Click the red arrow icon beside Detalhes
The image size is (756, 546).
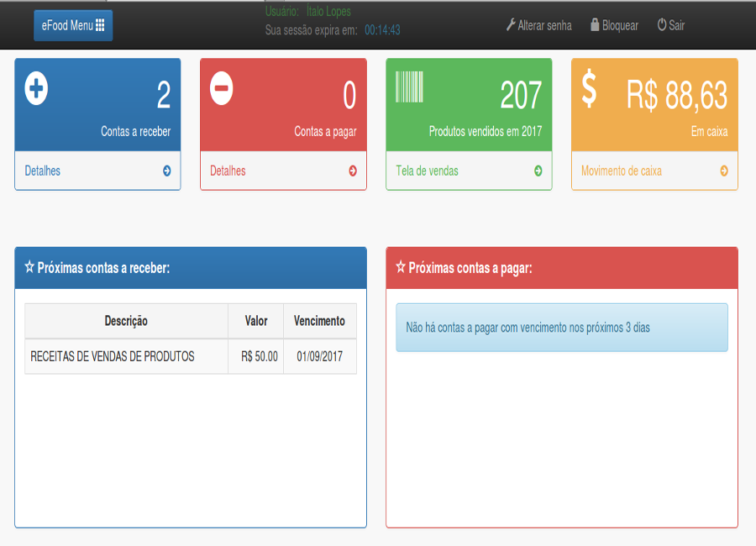click(352, 171)
